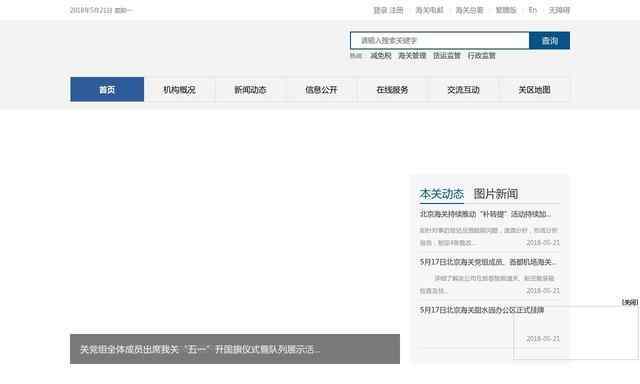640x384 pixels.
Task: Close the floating popup via 关闭
Action: tap(630, 302)
